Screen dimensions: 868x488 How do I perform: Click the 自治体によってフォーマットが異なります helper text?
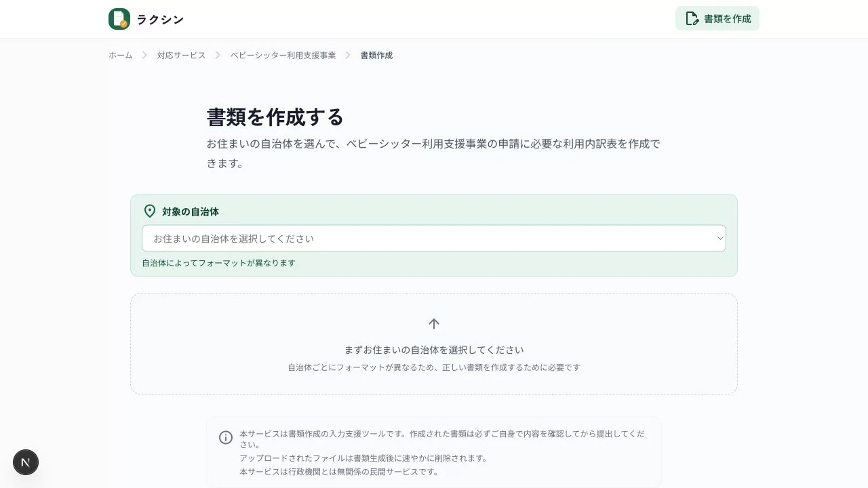(218, 263)
